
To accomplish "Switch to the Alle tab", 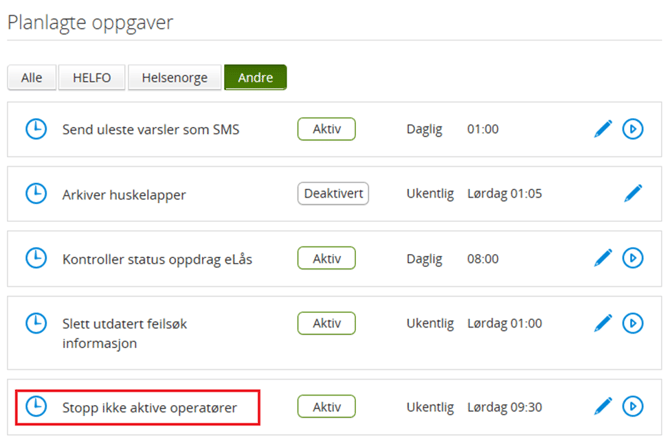I will coord(32,78).
